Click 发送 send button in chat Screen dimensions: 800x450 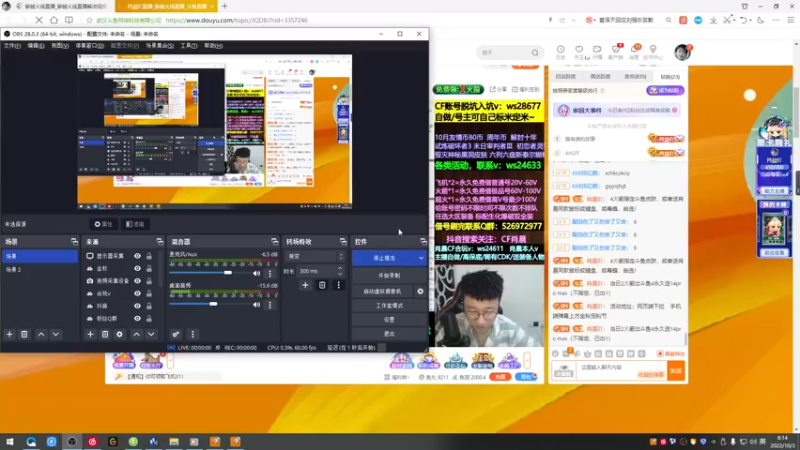[676, 371]
